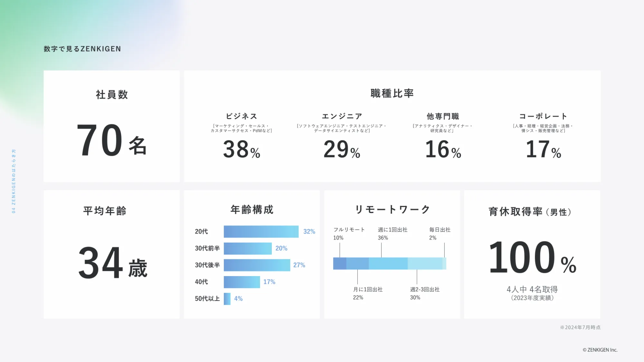Click the full-remote 10% bar segment
644x362 pixels.
pyautogui.click(x=340, y=264)
